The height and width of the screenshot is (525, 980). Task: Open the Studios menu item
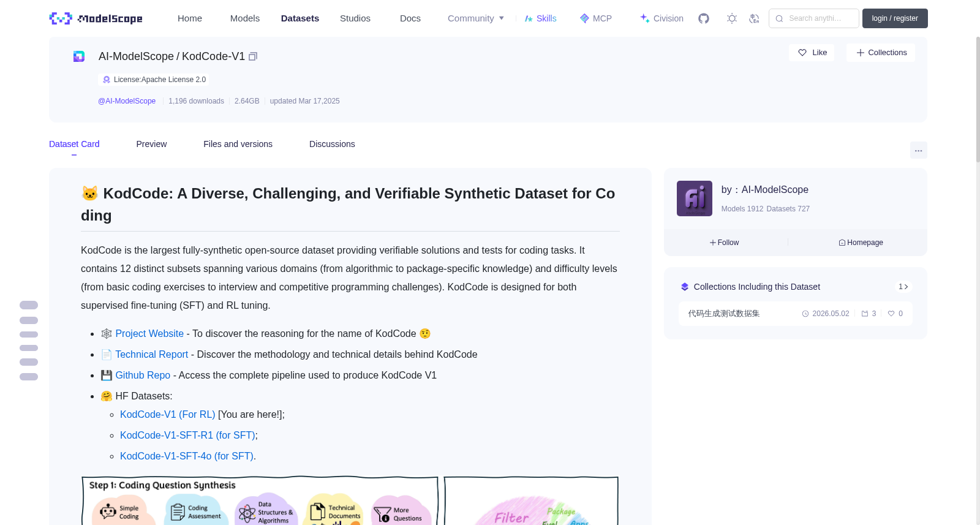click(355, 18)
